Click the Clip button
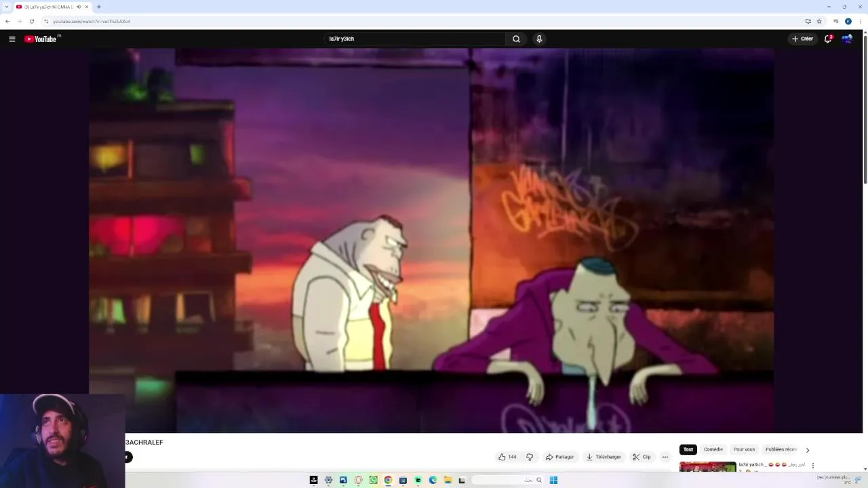868x488 pixels. pyautogui.click(x=642, y=457)
